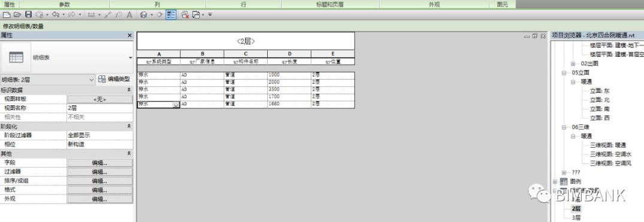Click the 行 ribbon panel label

point(244,4)
